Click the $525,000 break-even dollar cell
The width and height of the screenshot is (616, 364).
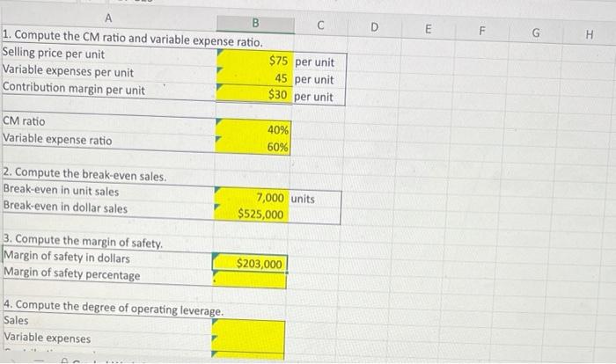point(251,214)
